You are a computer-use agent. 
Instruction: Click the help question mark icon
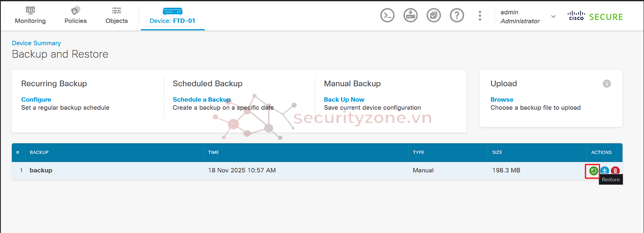457,16
